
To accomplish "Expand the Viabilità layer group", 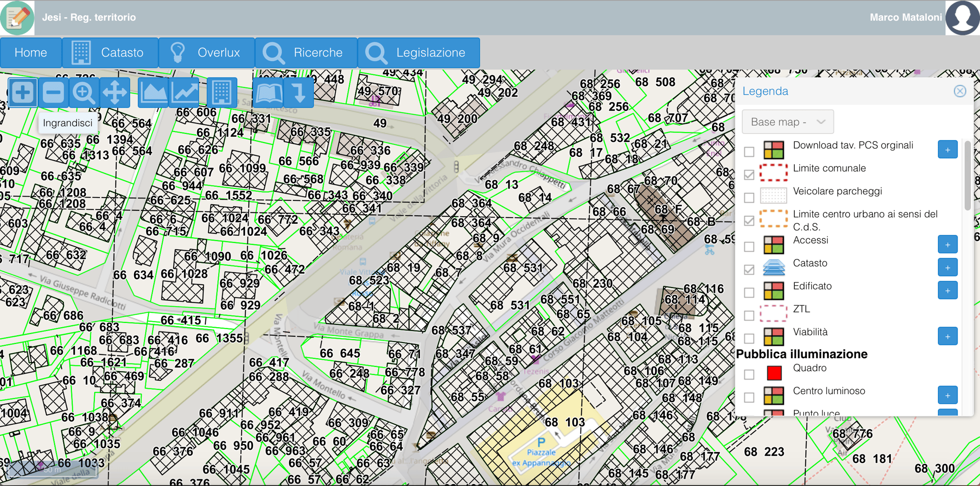I will tap(947, 336).
